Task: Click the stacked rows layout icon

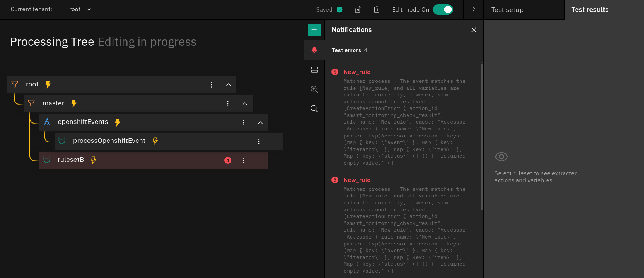Action: point(314,70)
